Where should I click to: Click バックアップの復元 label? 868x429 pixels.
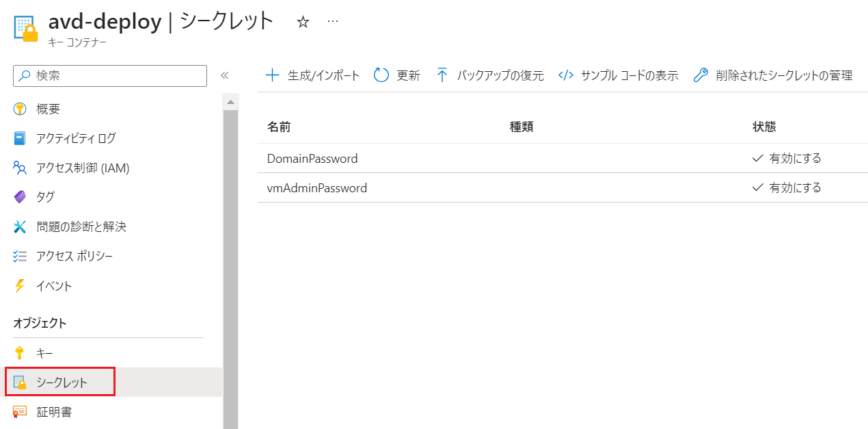click(500, 75)
